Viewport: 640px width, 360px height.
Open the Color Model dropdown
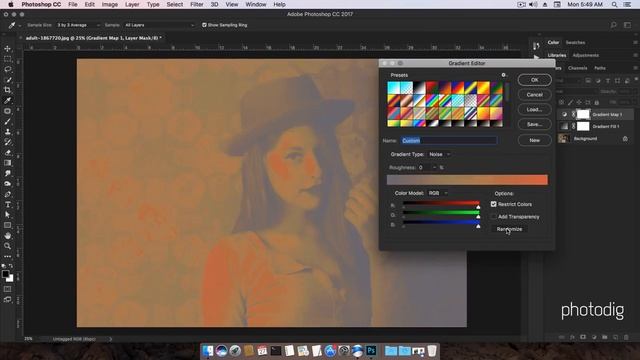438,193
